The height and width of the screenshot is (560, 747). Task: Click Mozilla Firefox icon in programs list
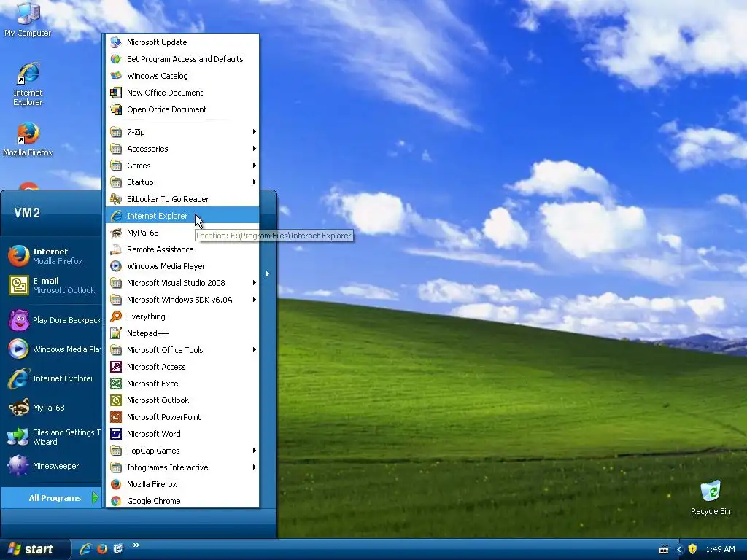coord(116,484)
